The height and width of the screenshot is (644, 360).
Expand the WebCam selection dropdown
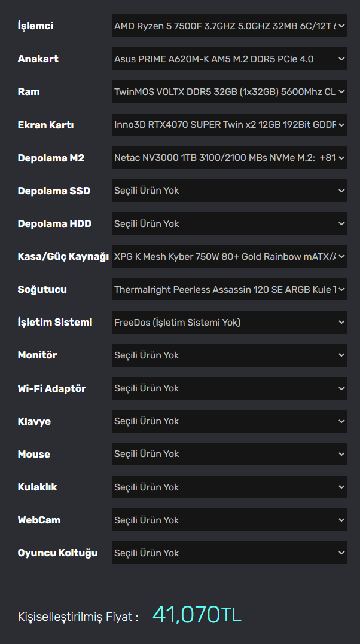(229, 520)
